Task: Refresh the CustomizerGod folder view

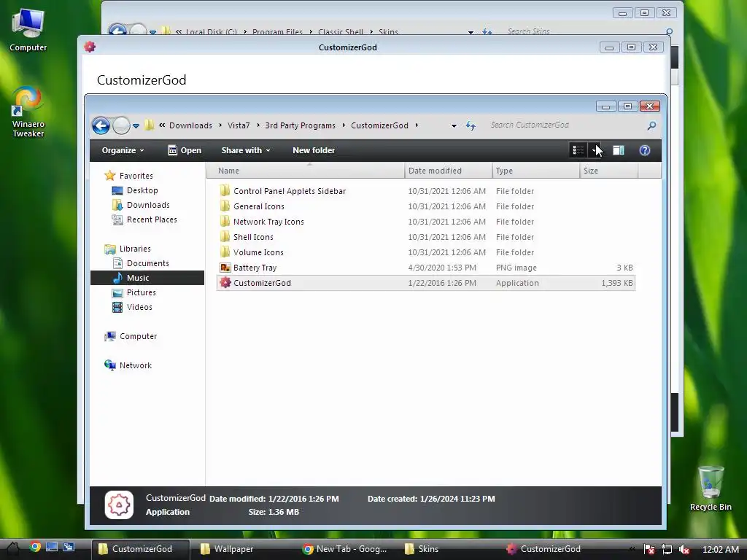Action: tap(471, 125)
